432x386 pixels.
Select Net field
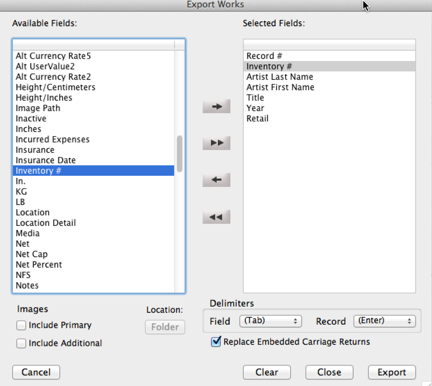93,244
